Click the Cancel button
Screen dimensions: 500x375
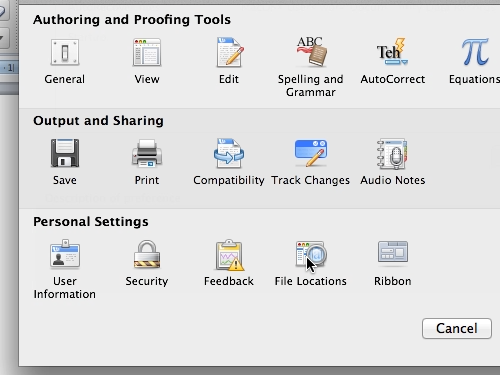pos(457,328)
